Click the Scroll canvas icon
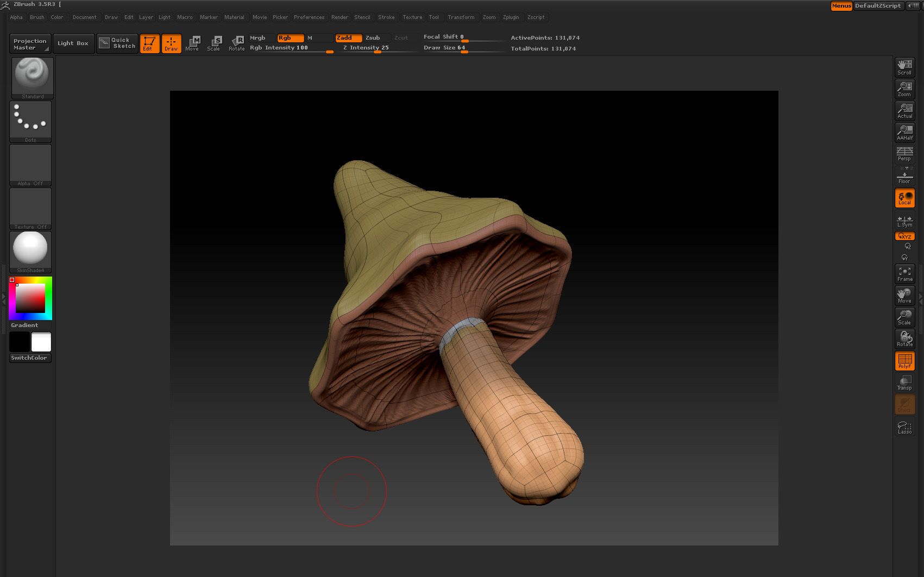The image size is (924, 577). click(904, 67)
